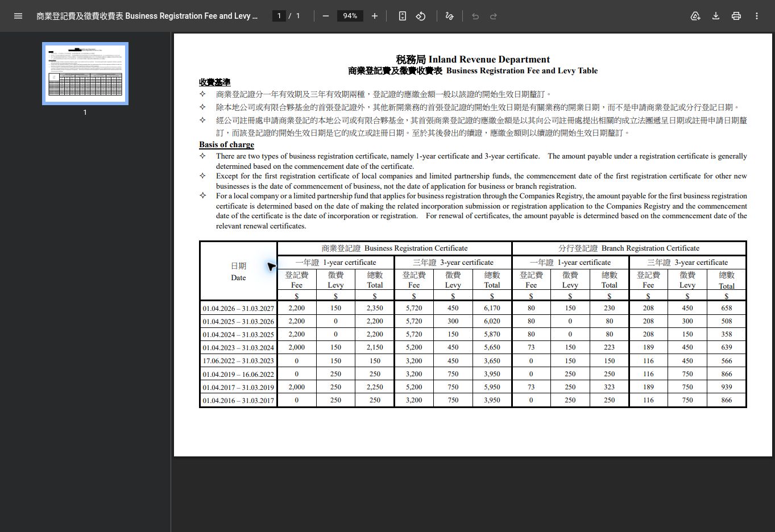Click the 94% zoom level field

tap(350, 16)
